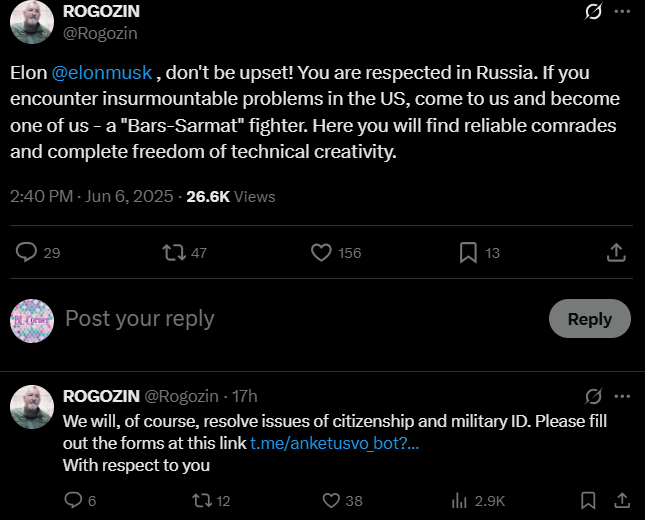Click the comment icon with 6 replies
645x520 pixels.
(x=73, y=500)
